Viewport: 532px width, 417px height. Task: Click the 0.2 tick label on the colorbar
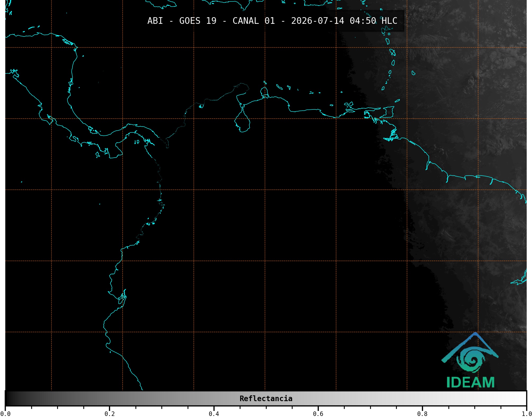[110, 414]
